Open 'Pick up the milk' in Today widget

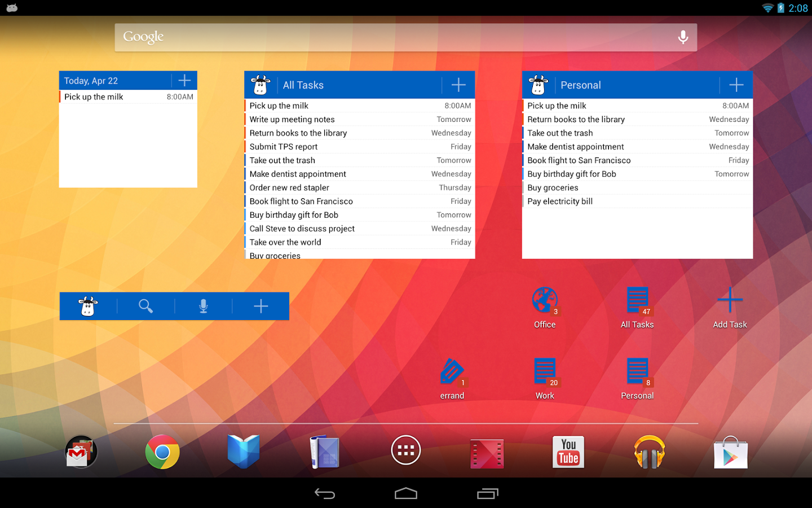coord(128,97)
